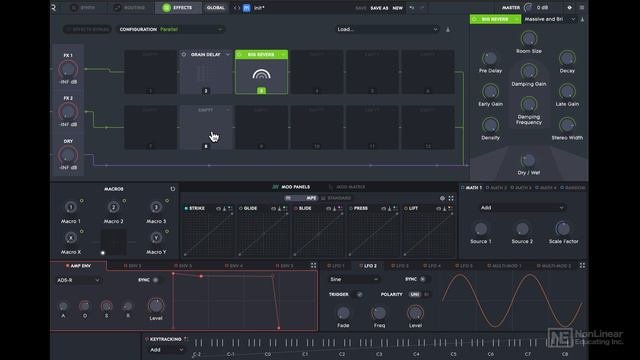Expand mod panels fullscreen icon

point(451,198)
